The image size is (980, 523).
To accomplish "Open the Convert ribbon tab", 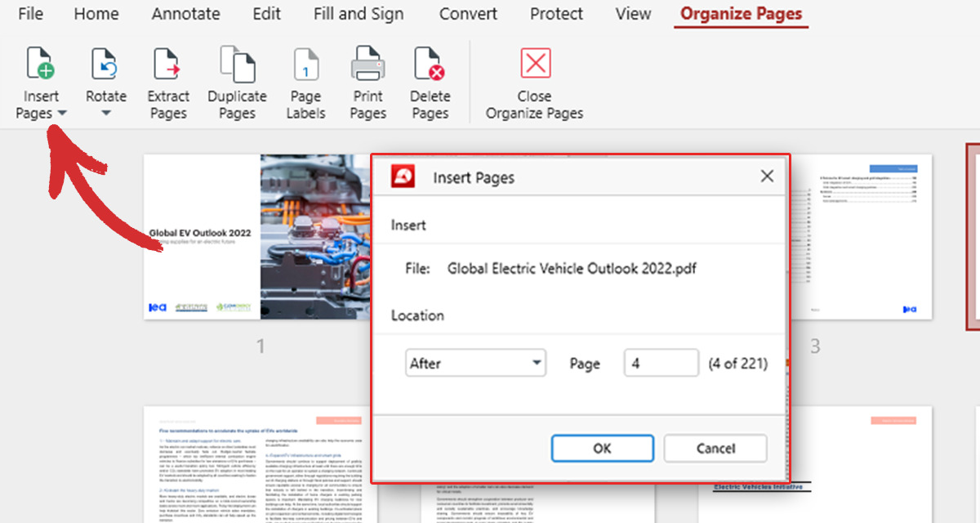I will [x=467, y=14].
